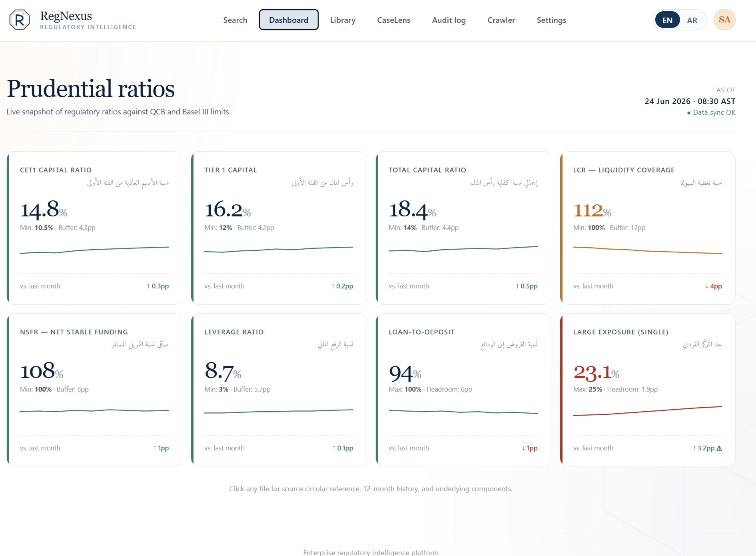The image size is (756, 556).
Task: Open the CaseLens navigation item
Action: point(393,20)
